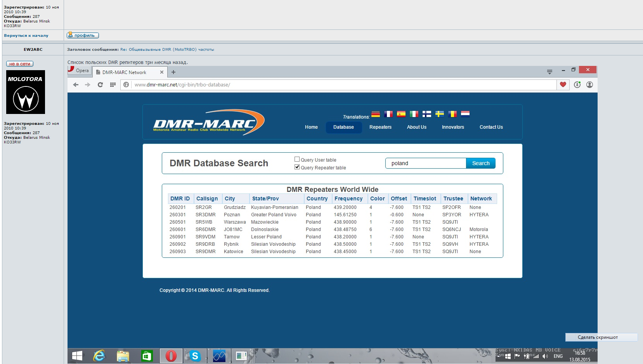Click the Вернуться к началу link
Image resolution: width=643 pixels, height=364 pixels.
(x=26, y=36)
